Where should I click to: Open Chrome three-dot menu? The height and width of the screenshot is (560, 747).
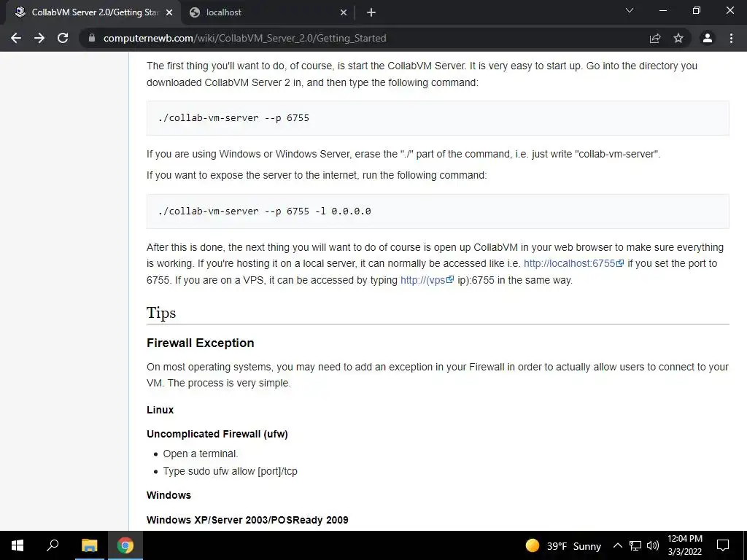point(731,38)
